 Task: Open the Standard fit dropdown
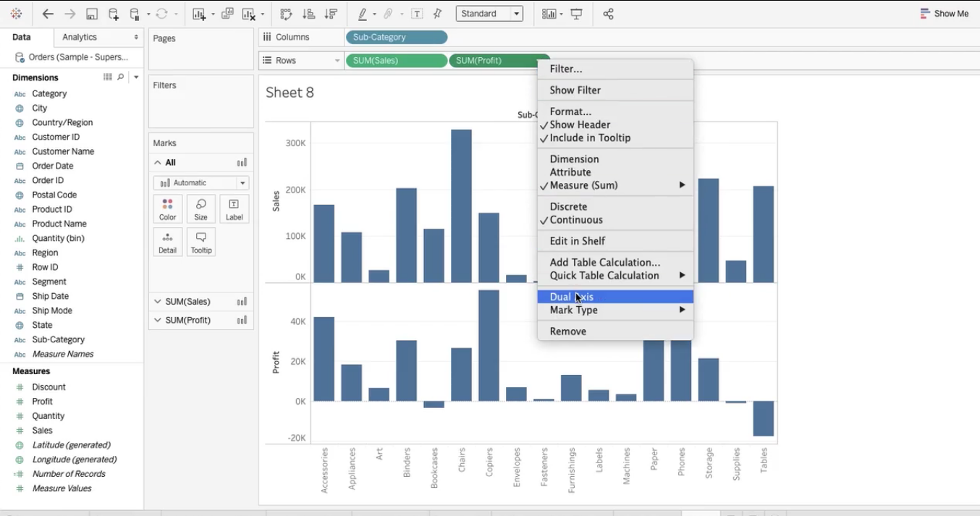pos(489,14)
